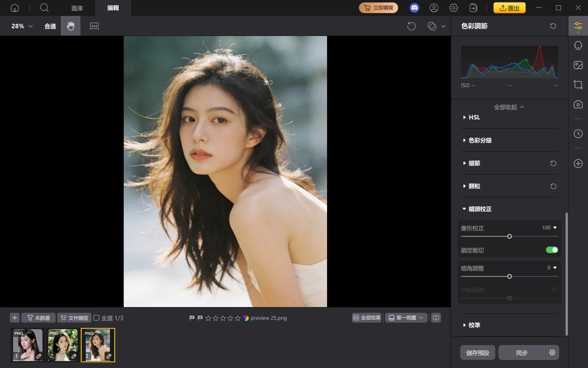The image size is (588, 368).
Task: Select thumbnail 2 in the filmstrip
Action: tap(62, 345)
